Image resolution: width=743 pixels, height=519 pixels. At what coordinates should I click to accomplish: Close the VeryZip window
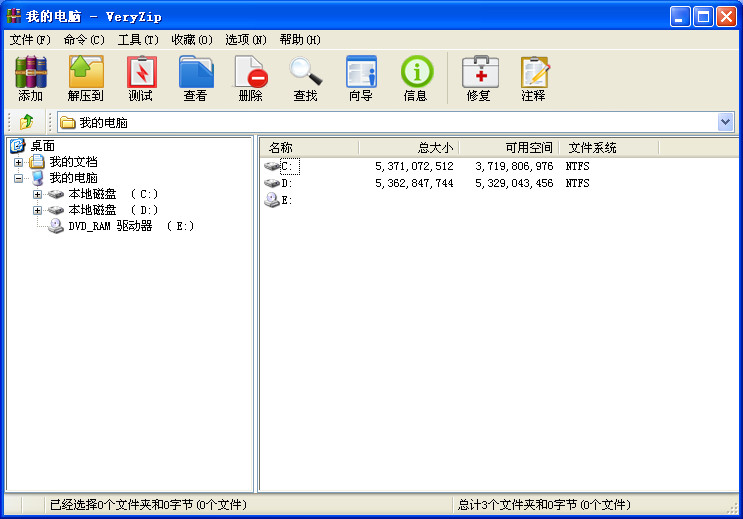pyautogui.click(x=726, y=17)
